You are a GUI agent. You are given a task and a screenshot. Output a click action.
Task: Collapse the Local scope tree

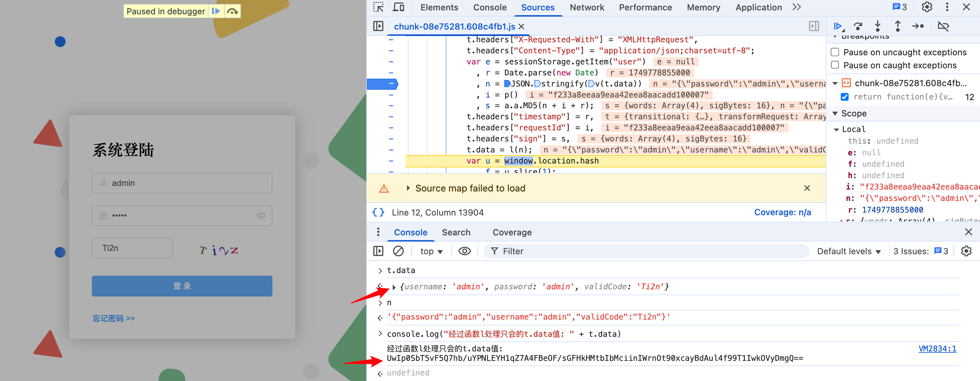coord(836,129)
